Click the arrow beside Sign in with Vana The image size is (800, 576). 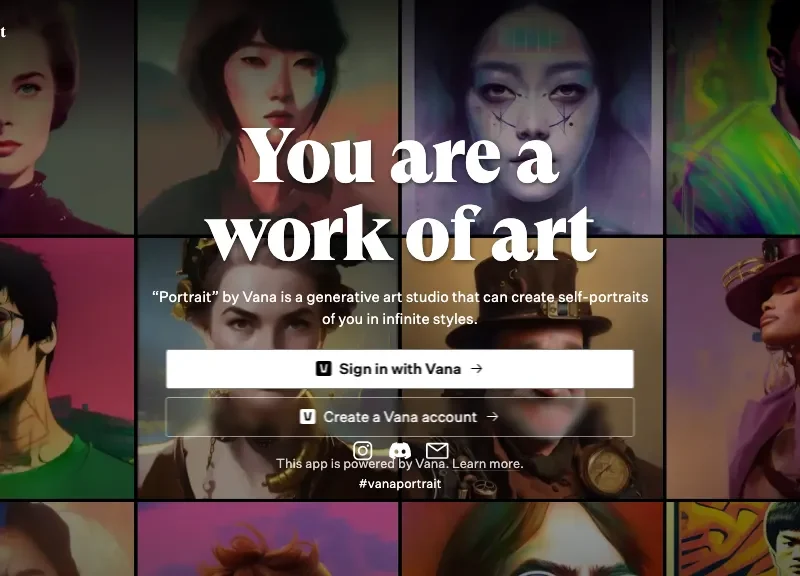477,369
